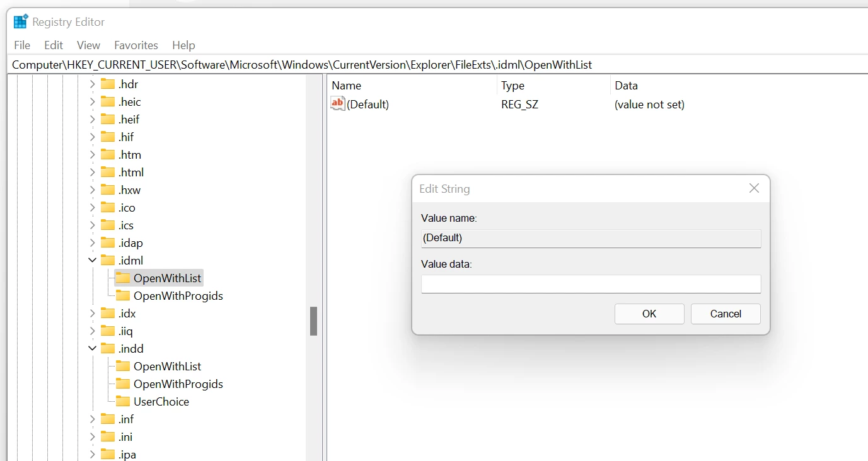The width and height of the screenshot is (868, 461).
Task: Click the OpenWithList folder icon under .indd
Action: [123, 367]
